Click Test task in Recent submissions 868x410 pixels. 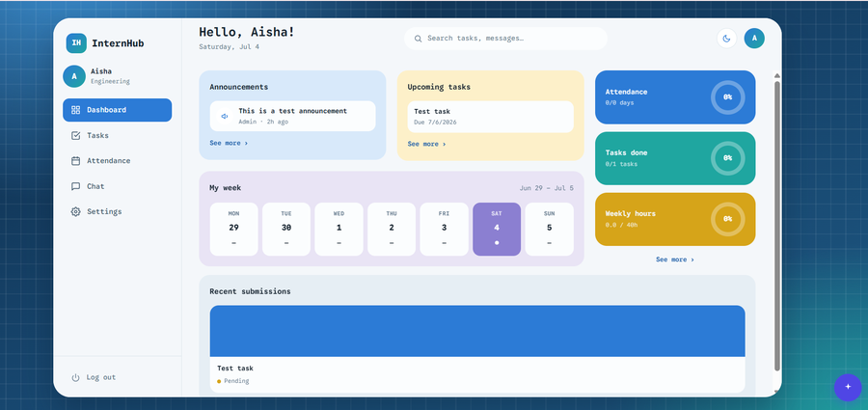[x=235, y=369]
